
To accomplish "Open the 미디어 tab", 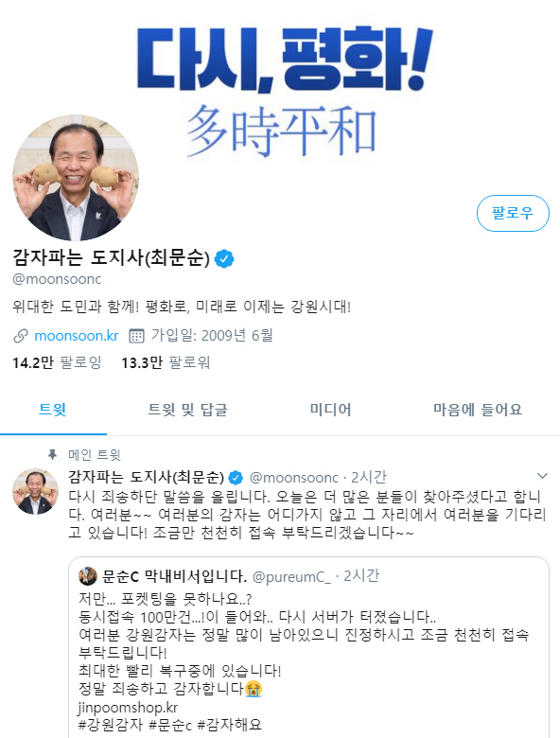I will pyautogui.click(x=330, y=410).
